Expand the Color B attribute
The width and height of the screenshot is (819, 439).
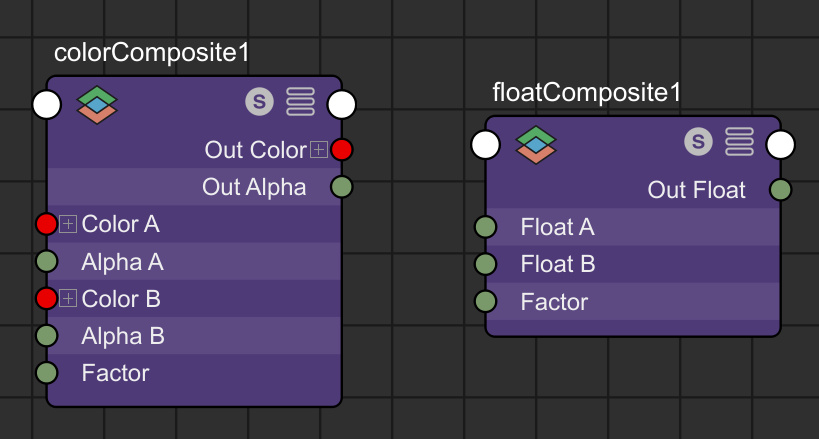68,299
